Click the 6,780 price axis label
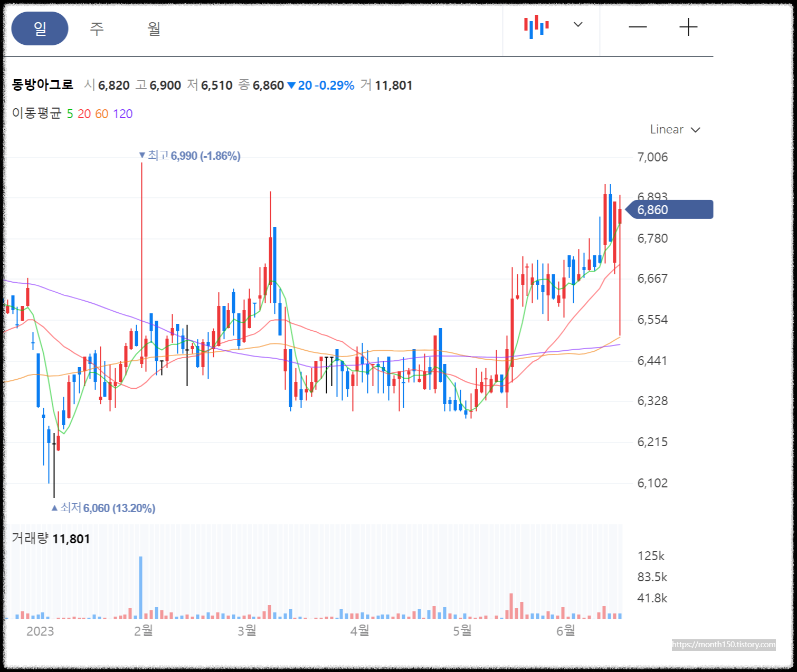Viewport: 797px width, 672px height. (652, 238)
